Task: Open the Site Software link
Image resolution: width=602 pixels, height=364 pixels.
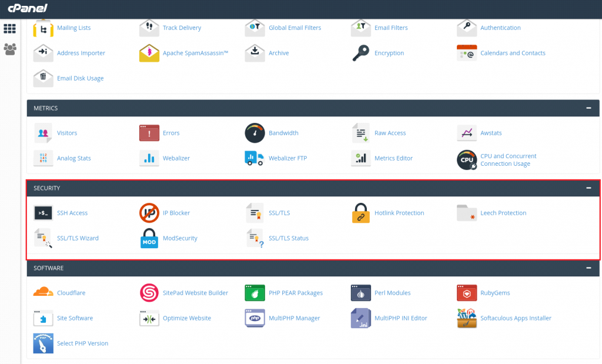Action: 75,318
